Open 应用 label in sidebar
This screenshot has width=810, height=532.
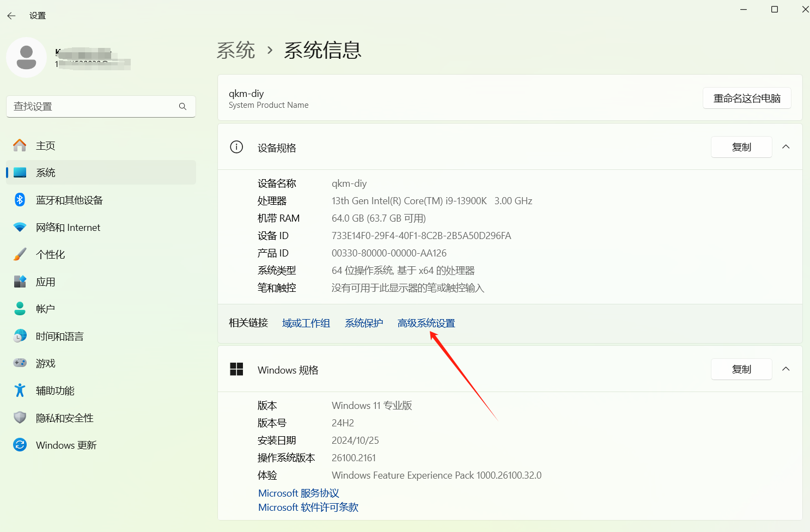46,282
